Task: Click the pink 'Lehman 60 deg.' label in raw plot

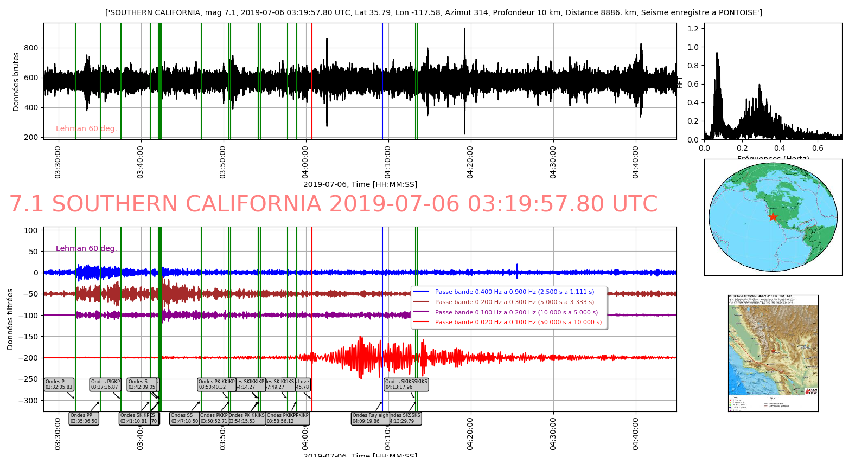Action: coord(86,128)
